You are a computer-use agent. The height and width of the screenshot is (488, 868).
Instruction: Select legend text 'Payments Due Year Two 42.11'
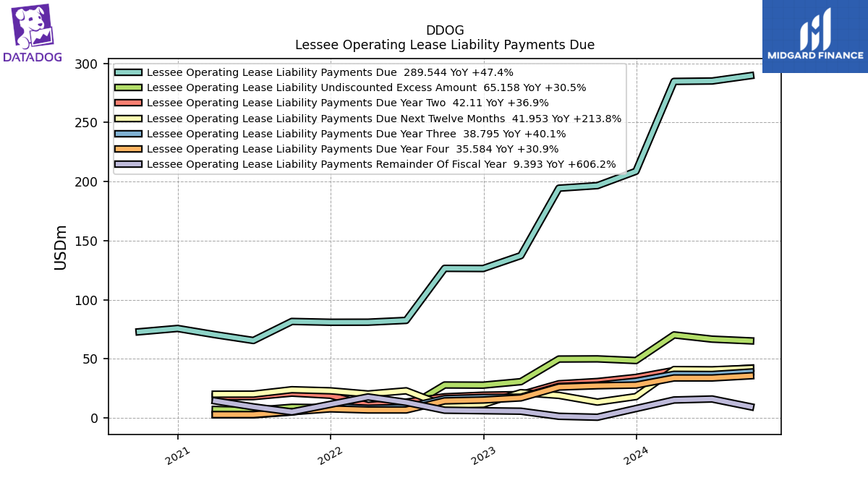(401, 103)
